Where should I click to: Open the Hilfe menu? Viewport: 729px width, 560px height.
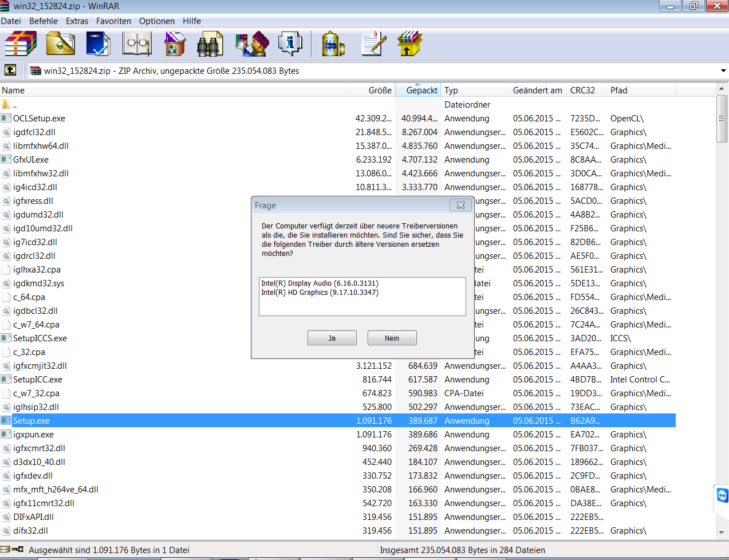point(192,21)
